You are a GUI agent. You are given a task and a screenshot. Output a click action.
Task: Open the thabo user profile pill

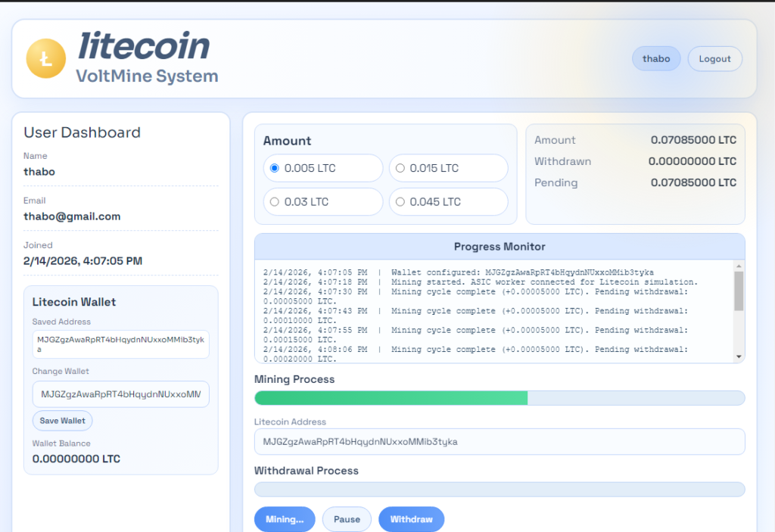click(x=656, y=59)
